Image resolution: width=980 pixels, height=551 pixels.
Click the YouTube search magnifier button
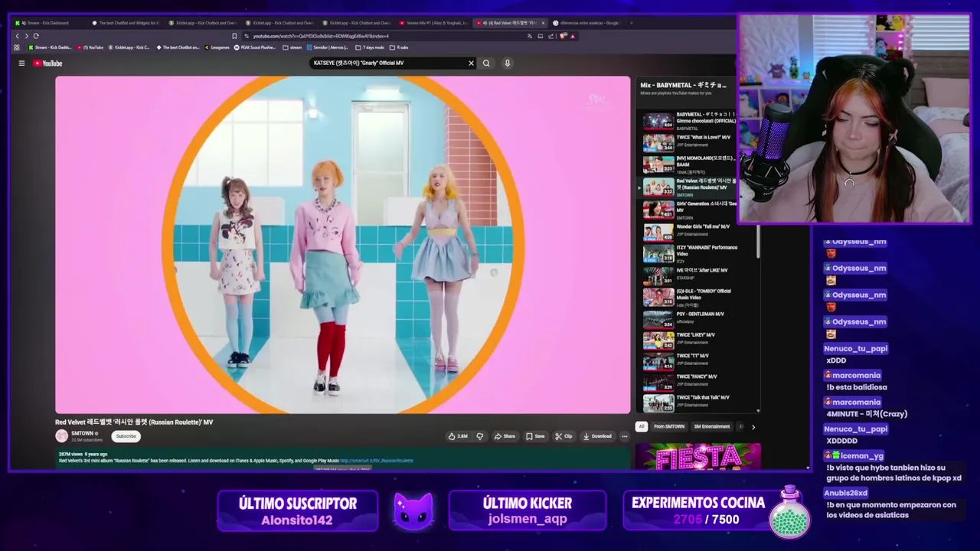(x=486, y=64)
